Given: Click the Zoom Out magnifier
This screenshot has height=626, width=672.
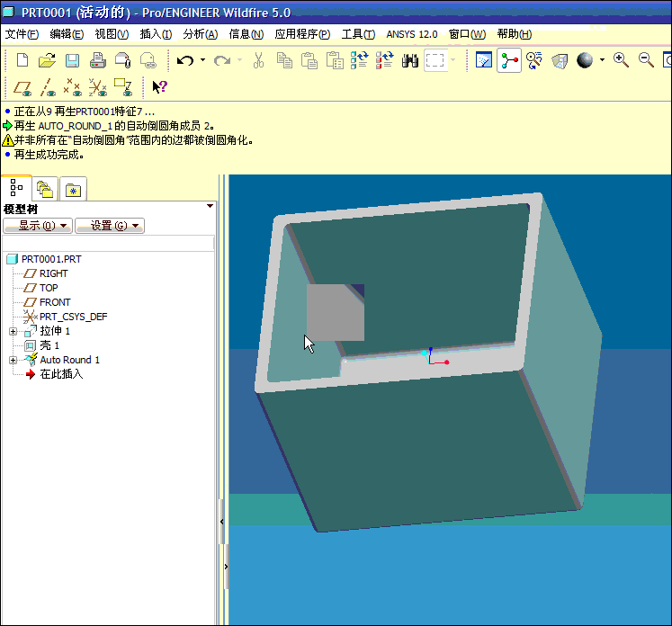Looking at the screenshot, I should tap(646, 60).
